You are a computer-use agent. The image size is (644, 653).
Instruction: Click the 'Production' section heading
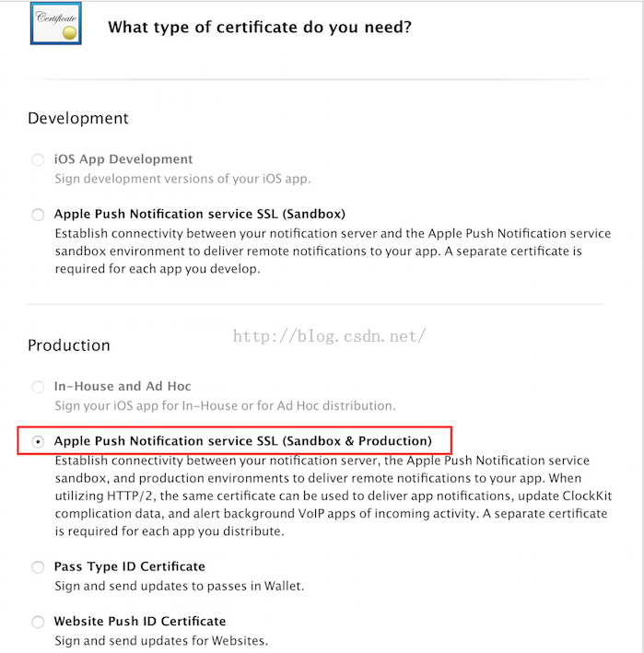point(69,345)
